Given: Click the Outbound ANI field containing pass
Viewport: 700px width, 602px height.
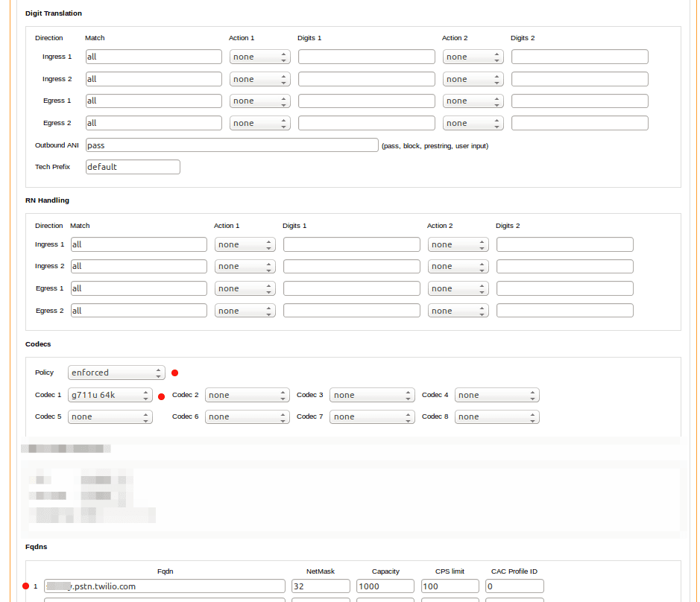Looking at the screenshot, I should [231, 145].
